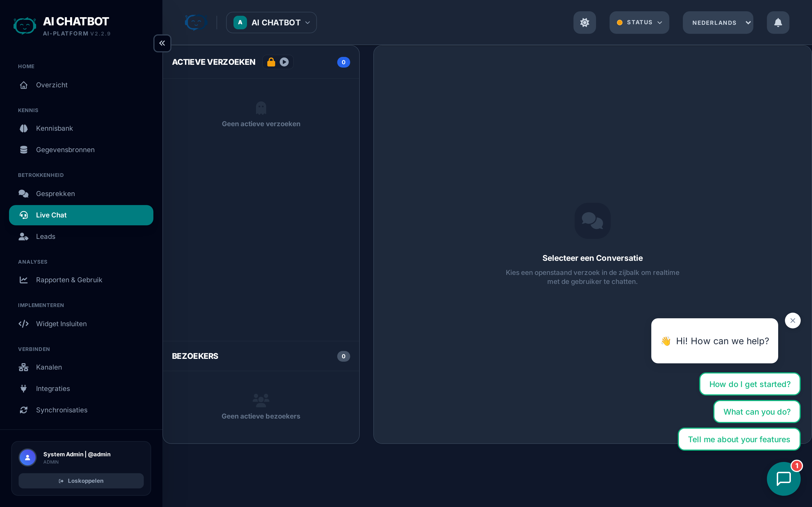Select Gesprekken in the sidebar
The width and height of the screenshot is (812, 507).
[55, 194]
